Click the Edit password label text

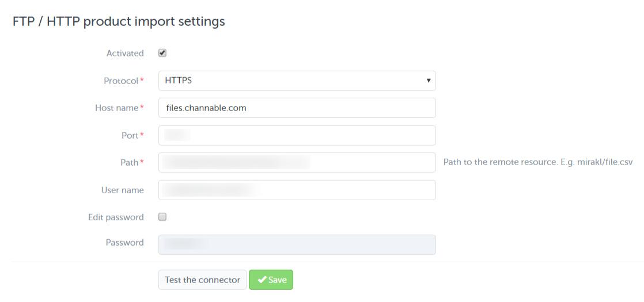pos(116,217)
